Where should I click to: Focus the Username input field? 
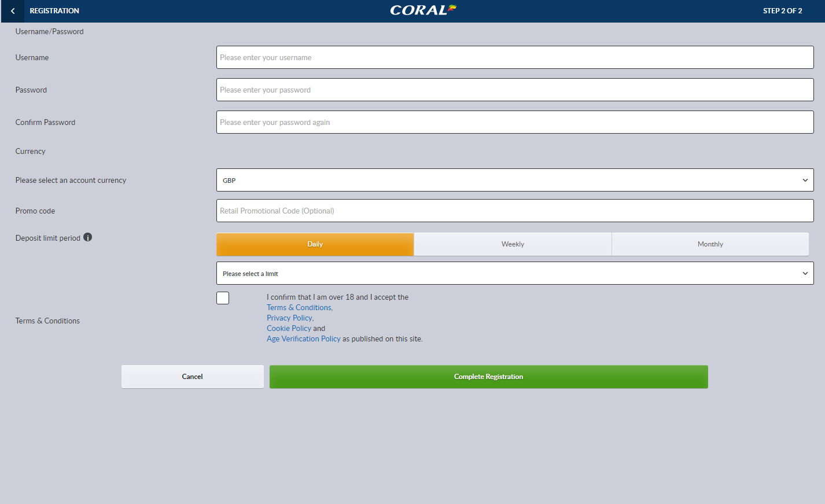(514, 57)
